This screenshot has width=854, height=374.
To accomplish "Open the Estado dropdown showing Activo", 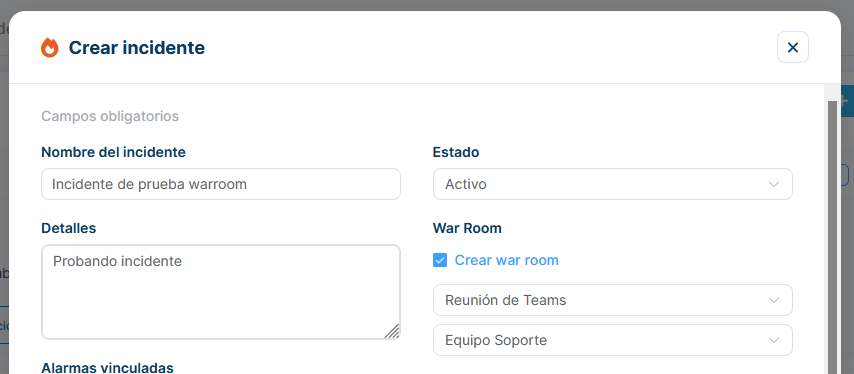I will point(613,184).
